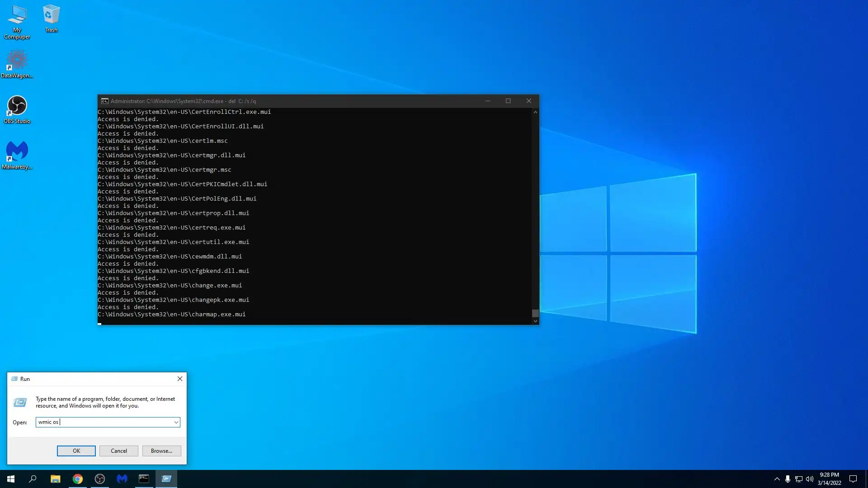Click the taskbar search magnifier
Image resolution: width=868 pixels, height=488 pixels.
point(33,479)
